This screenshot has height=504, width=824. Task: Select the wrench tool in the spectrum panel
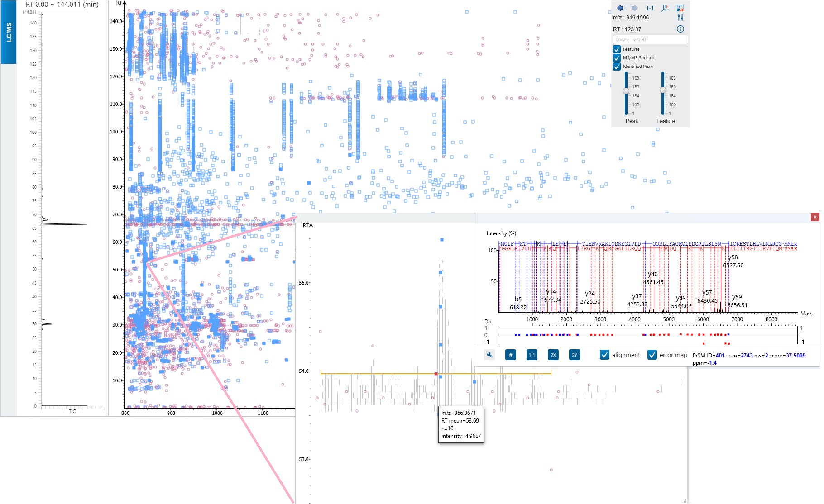coord(489,355)
